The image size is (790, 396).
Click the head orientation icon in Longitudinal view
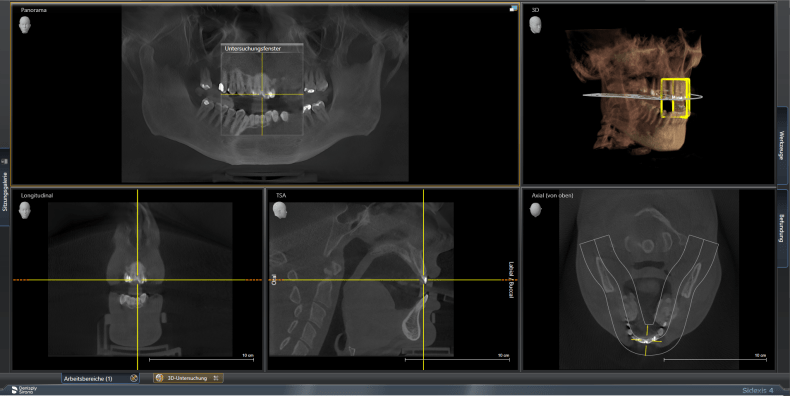click(x=24, y=210)
